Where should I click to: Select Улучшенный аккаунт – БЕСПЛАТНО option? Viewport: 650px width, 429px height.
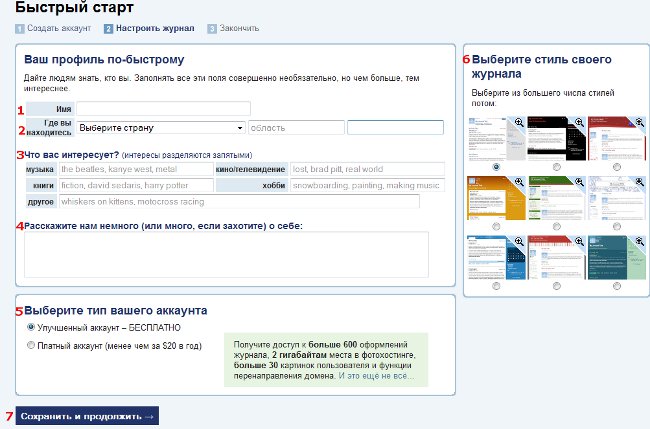(31, 327)
